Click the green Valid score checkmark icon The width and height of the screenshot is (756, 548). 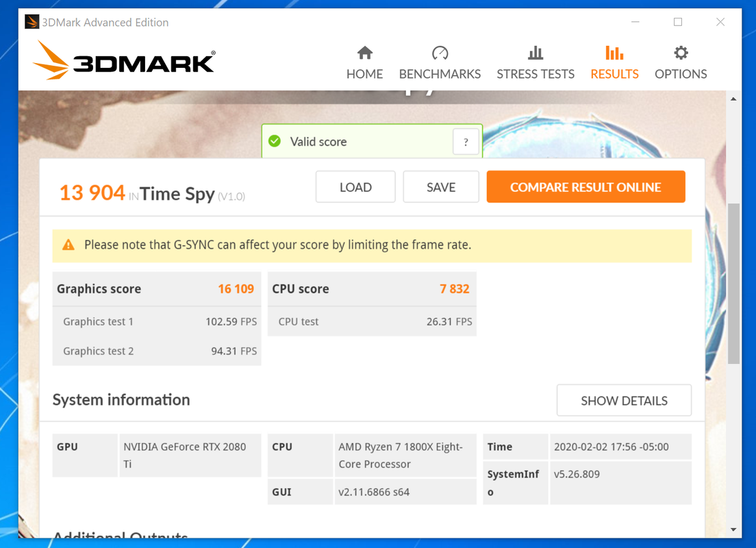275,141
